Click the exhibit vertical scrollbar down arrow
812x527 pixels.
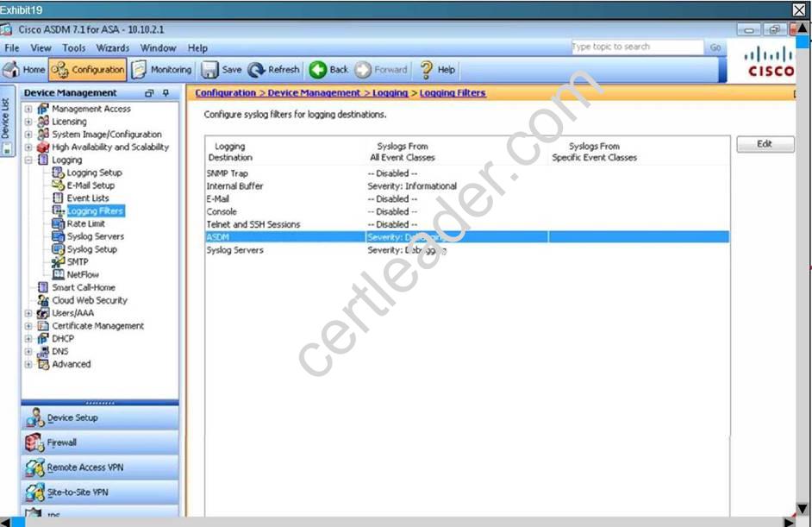pyautogui.click(x=803, y=510)
